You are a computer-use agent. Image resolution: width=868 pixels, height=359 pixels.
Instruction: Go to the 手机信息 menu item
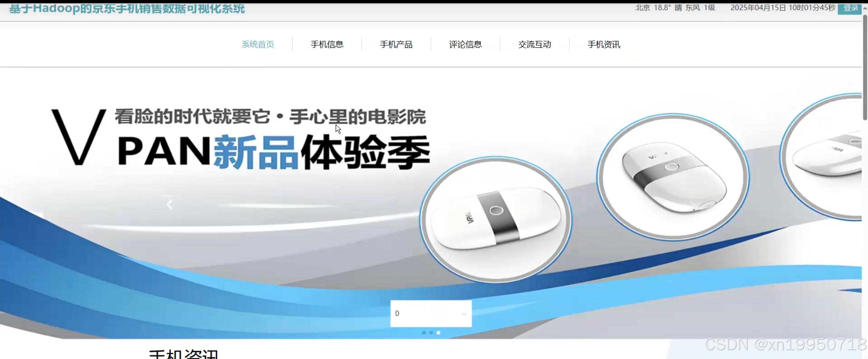[327, 44]
